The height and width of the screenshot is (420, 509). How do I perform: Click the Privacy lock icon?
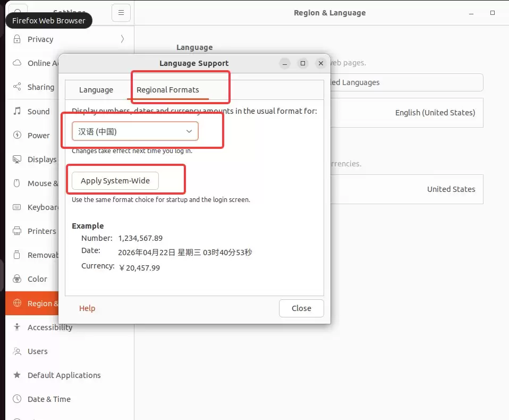coord(17,39)
